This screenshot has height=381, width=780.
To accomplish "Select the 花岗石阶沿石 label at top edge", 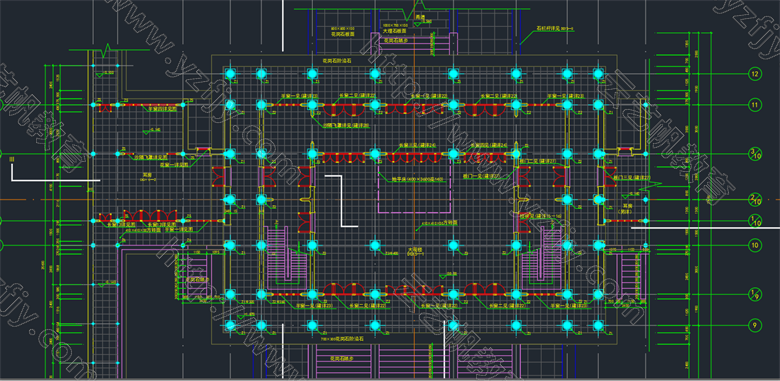I will click(337, 60).
